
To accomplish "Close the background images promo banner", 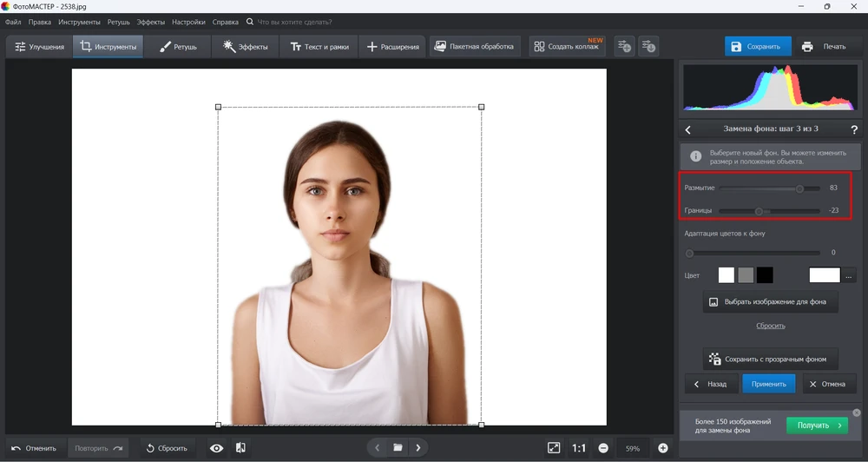I will [x=856, y=412].
